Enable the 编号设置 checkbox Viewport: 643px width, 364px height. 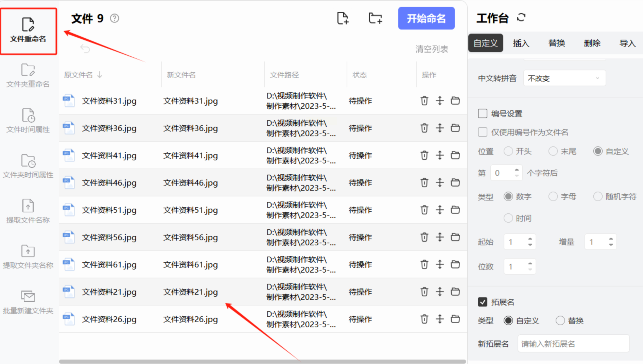click(482, 114)
